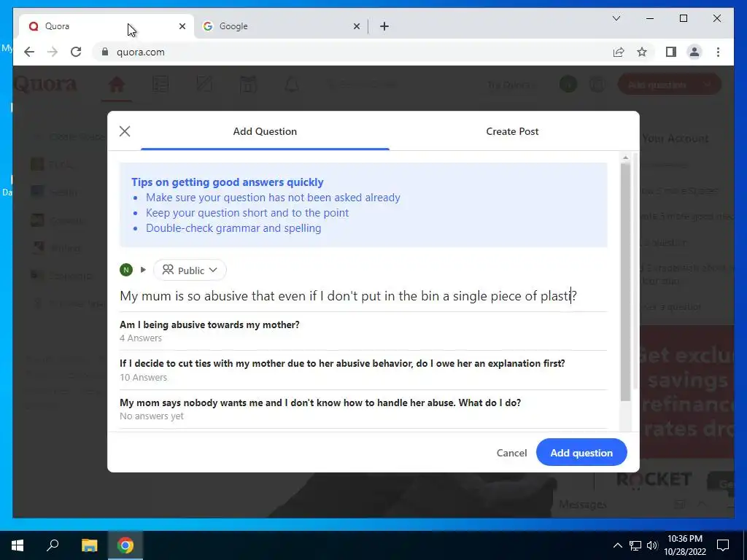Click the Following feed icon in Quora header
The image size is (747, 560).
coord(160,85)
